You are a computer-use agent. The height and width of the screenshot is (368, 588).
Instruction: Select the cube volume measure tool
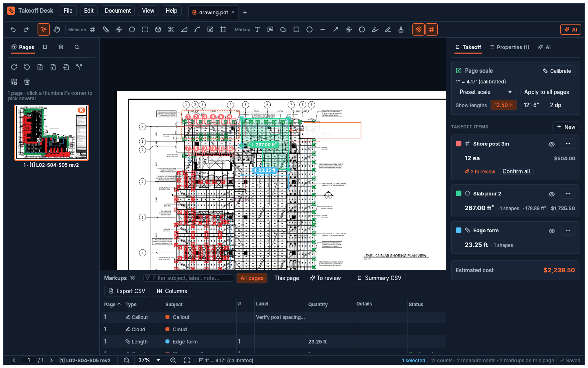point(158,29)
